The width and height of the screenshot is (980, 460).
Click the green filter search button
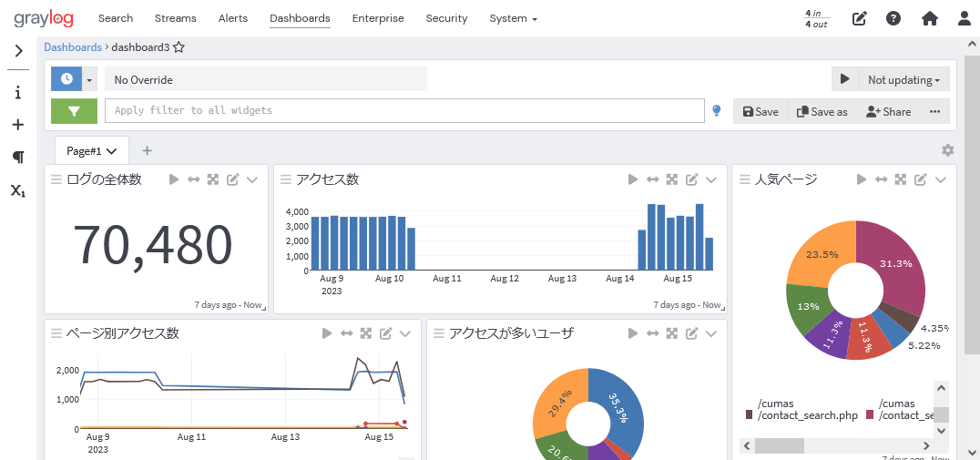pos(74,111)
